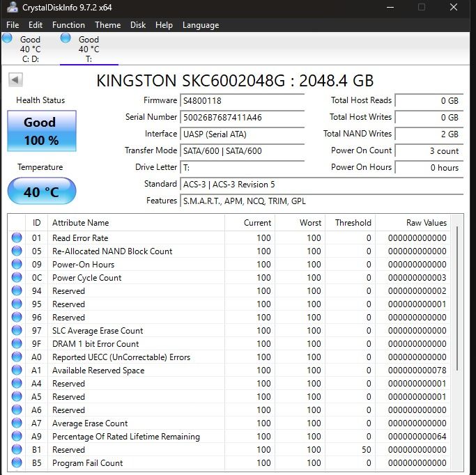Open the Theme menu
Image resolution: width=476 pixels, height=475 pixels.
108,25
